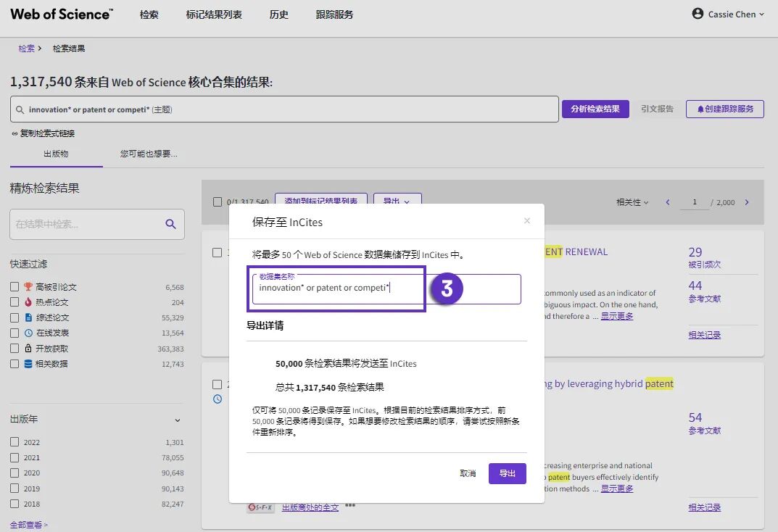Screen dimensions: 778x532
Task: Click the review articles document icon
Action: pyautogui.click(x=28, y=317)
